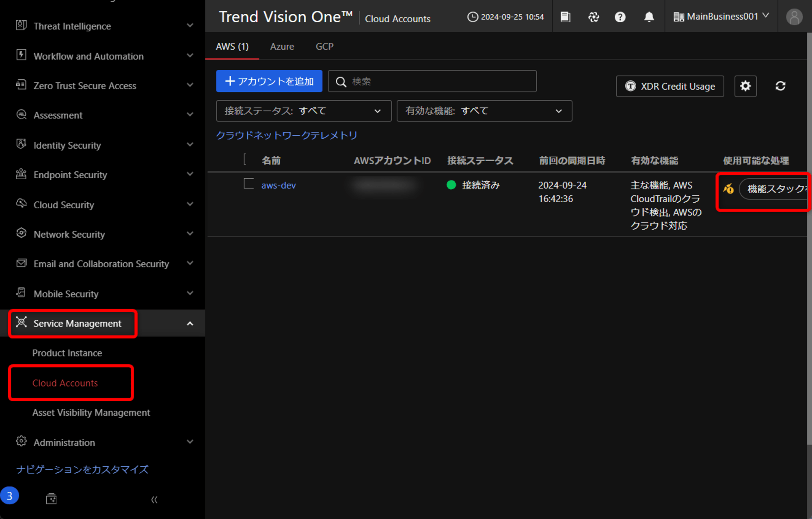Click the Network Security icon
Viewport: 812px width, 519px height.
[x=21, y=233]
